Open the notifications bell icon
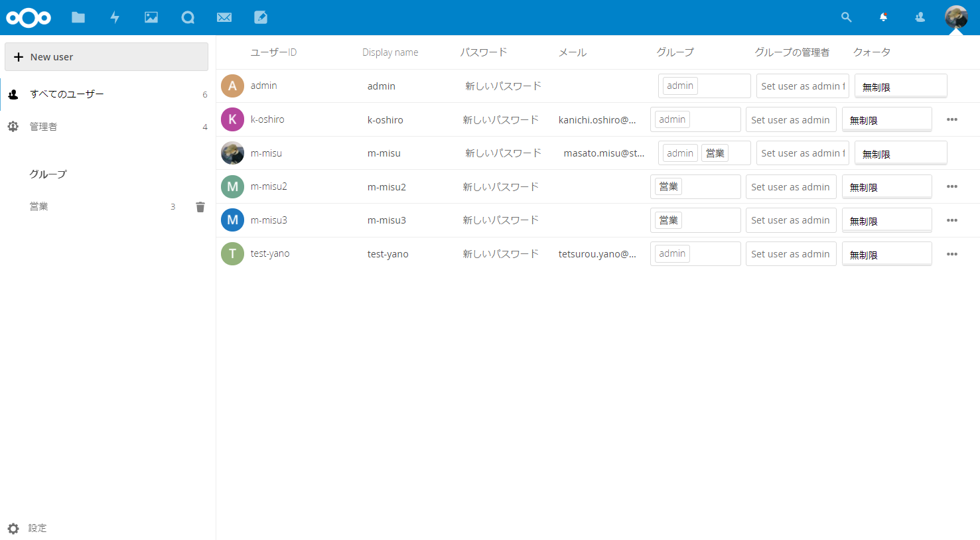The height and width of the screenshot is (540, 980). click(x=883, y=17)
